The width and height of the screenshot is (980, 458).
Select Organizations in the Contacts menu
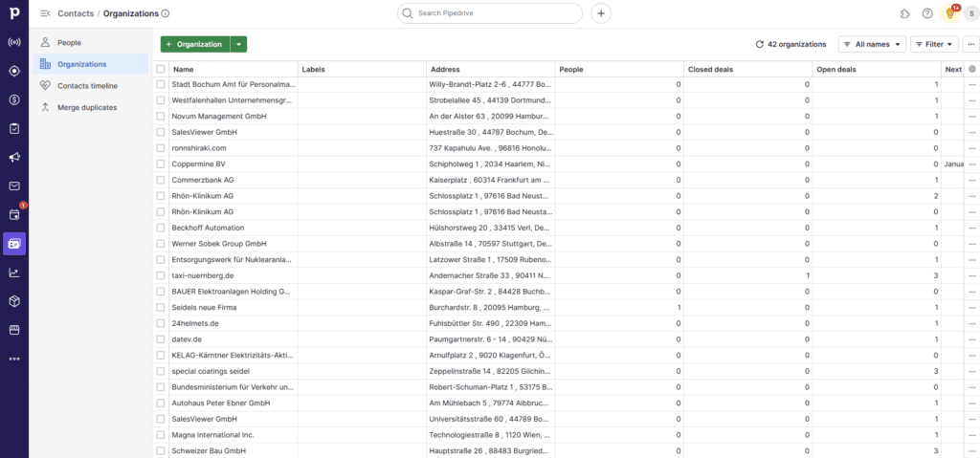click(91, 64)
